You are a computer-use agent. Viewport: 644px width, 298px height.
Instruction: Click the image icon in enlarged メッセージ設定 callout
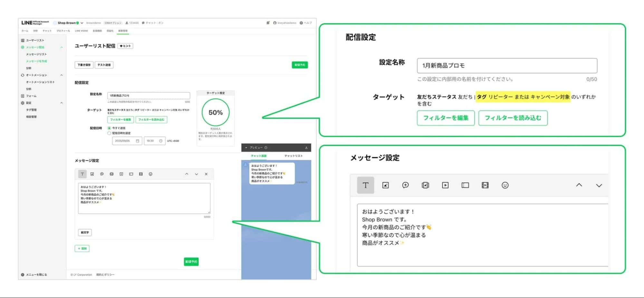pyautogui.click(x=386, y=185)
